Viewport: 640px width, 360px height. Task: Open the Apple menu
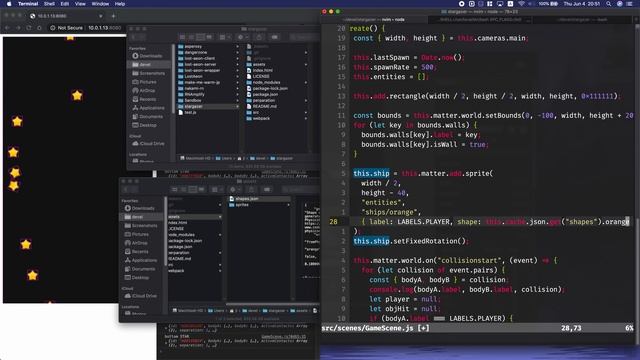pyautogui.click(x=9, y=4)
